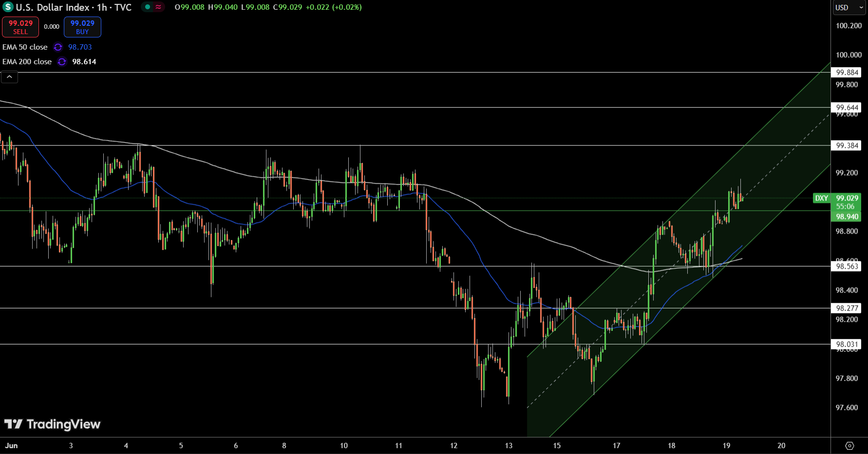Click the 98.563 price level label

point(847,266)
